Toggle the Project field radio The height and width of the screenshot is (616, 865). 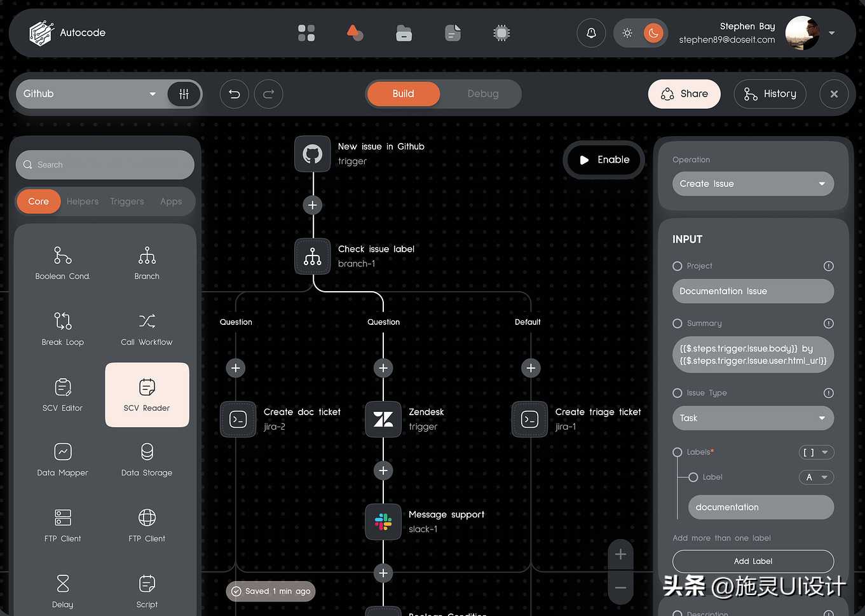[678, 266]
